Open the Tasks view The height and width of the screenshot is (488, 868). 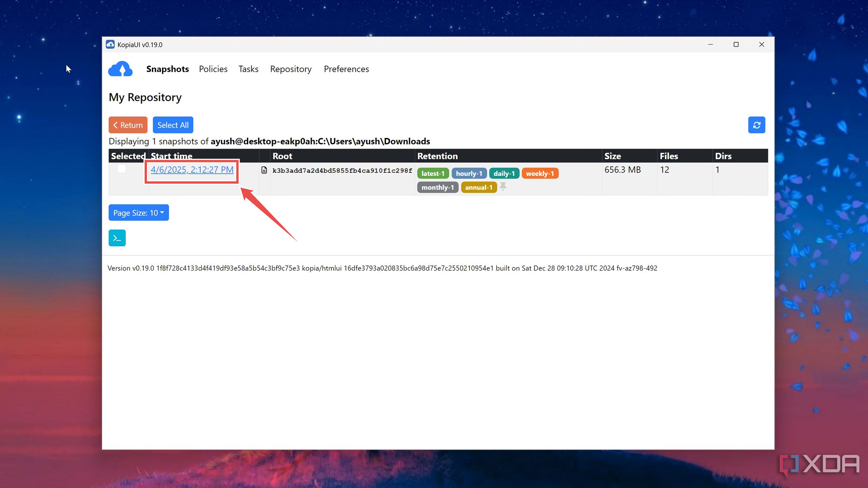coord(248,69)
